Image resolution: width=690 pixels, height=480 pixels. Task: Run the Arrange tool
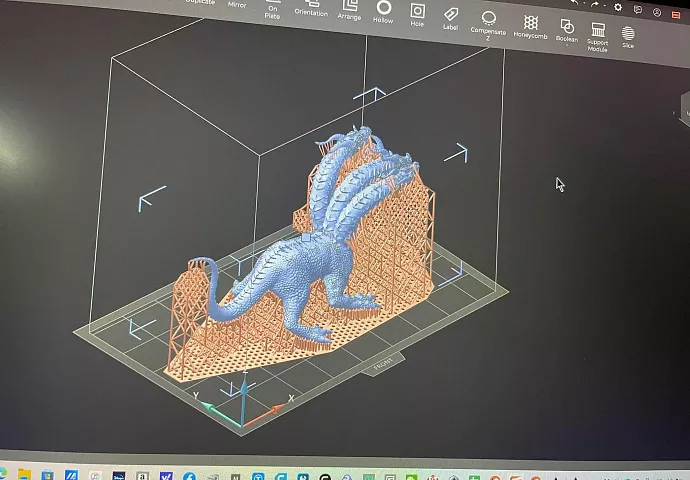(349, 10)
